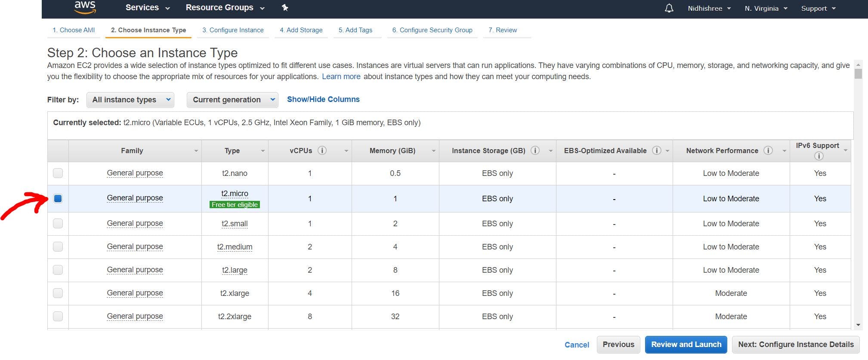This screenshot has height=360, width=868.
Task: Select the t2.large instance checkbox
Action: tap(58, 270)
